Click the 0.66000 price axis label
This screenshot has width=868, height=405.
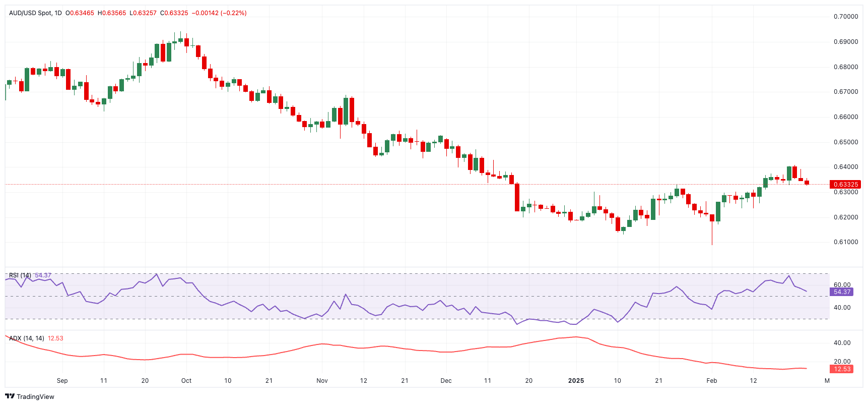point(846,117)
